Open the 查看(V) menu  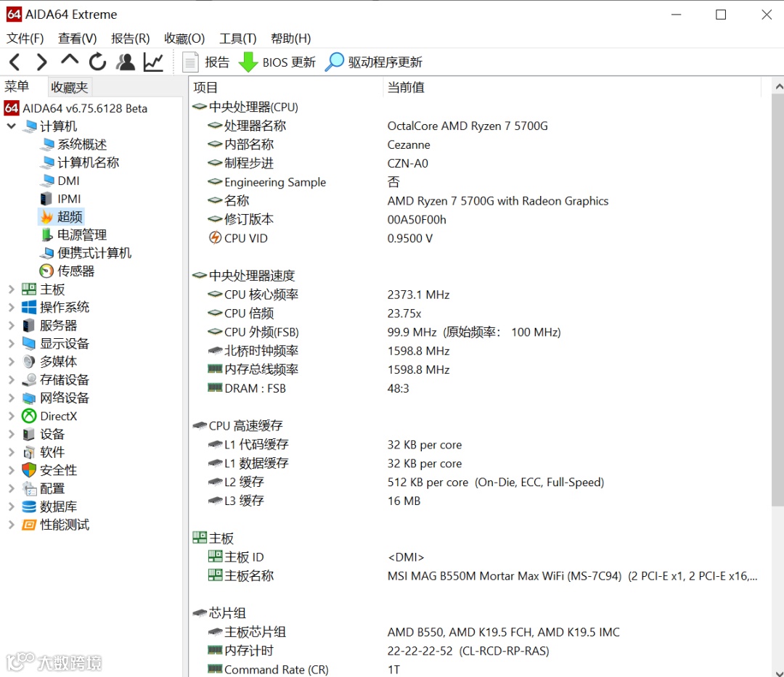(x=77, y=38)
